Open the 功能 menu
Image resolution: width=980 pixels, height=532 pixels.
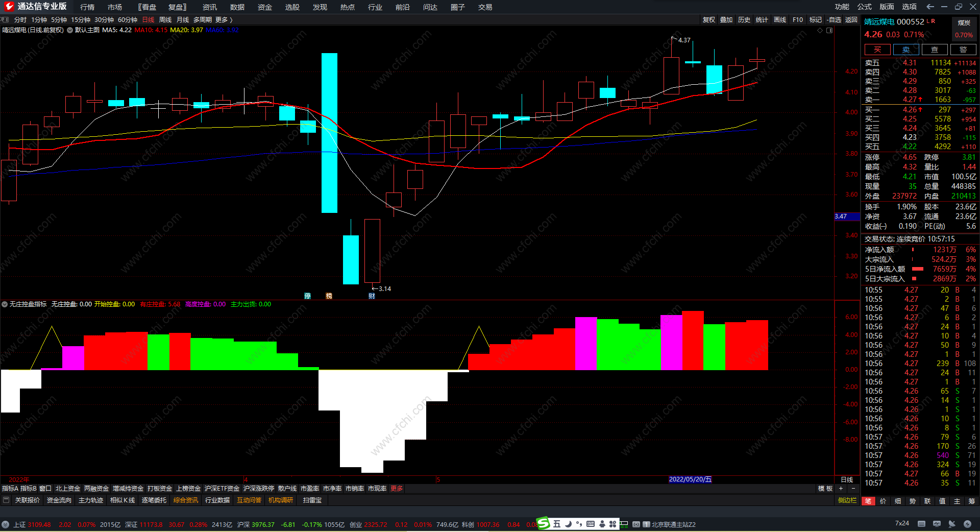(842, 7)
